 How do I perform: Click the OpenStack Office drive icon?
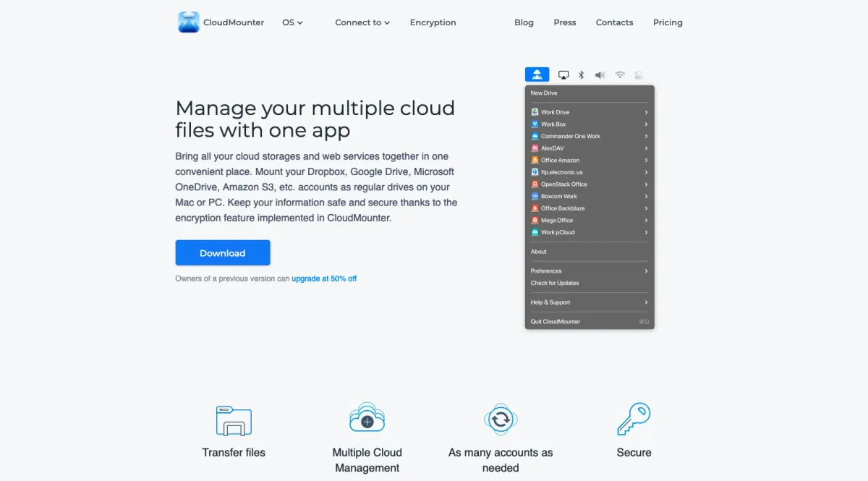(x=535, y=184)
